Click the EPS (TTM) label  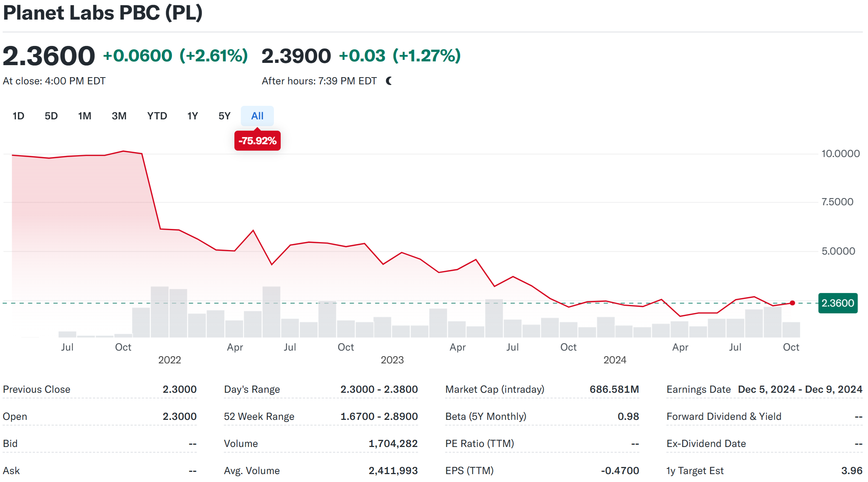pyautogui.click(x=470, y=471)
